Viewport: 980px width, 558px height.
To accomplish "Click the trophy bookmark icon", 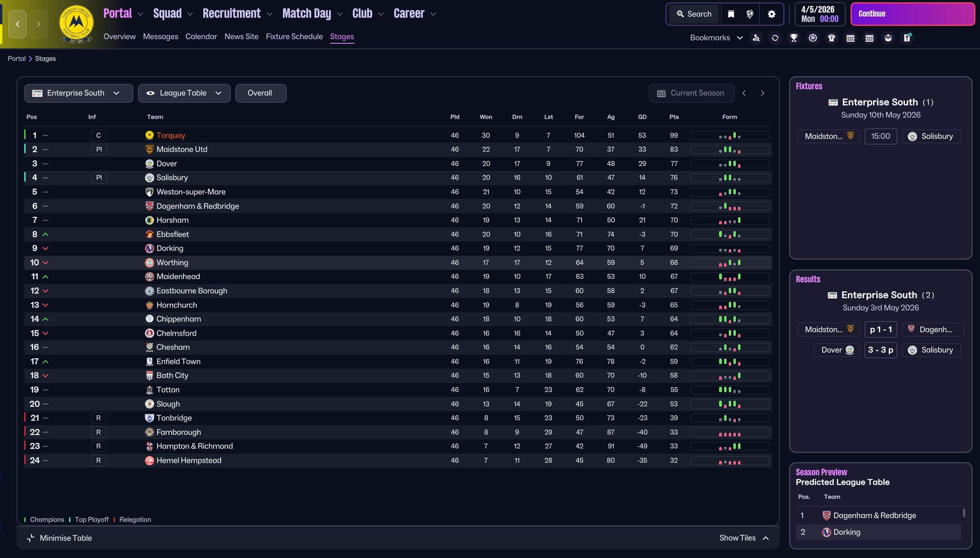I will [794, 38].
